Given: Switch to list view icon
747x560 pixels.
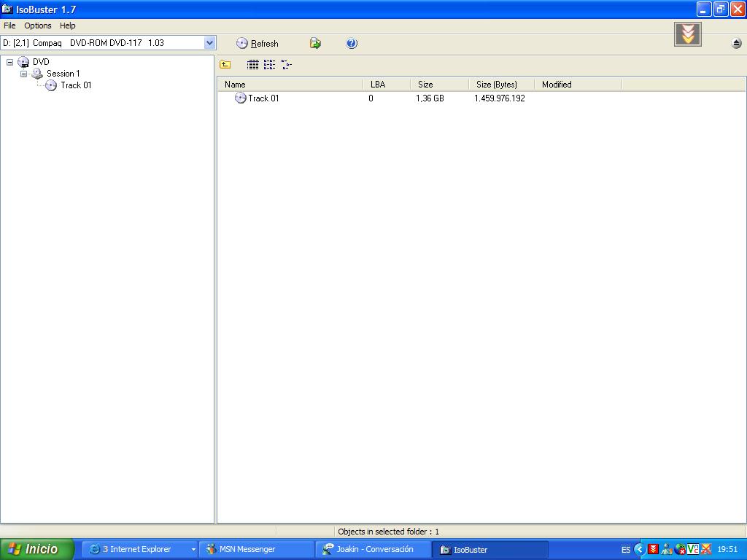Looking at the screenshot, I should click(x=270, y=64).
